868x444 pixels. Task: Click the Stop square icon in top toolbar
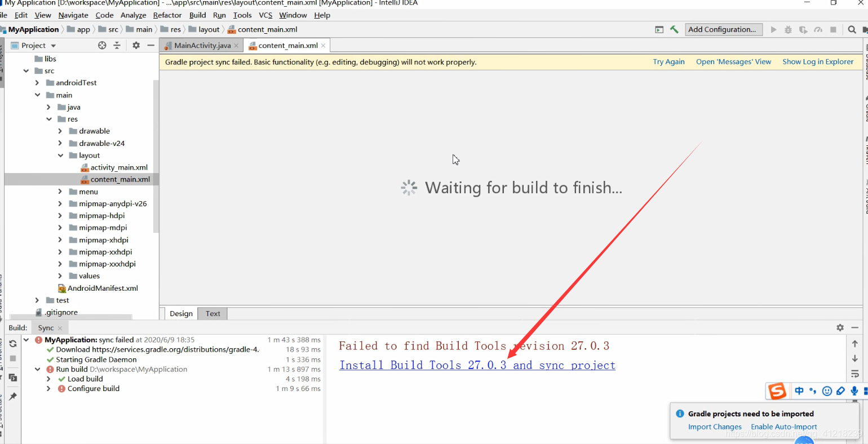click(x=833, y=29)
